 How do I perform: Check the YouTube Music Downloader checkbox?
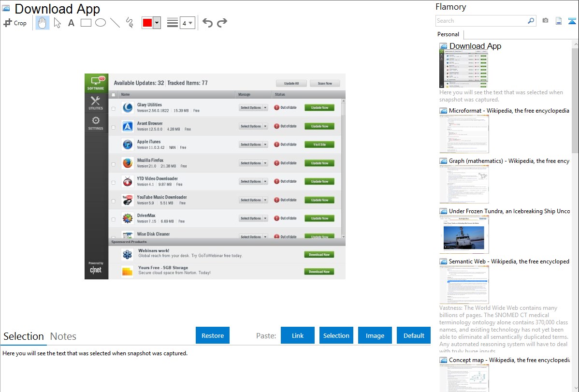pos(114,201)
